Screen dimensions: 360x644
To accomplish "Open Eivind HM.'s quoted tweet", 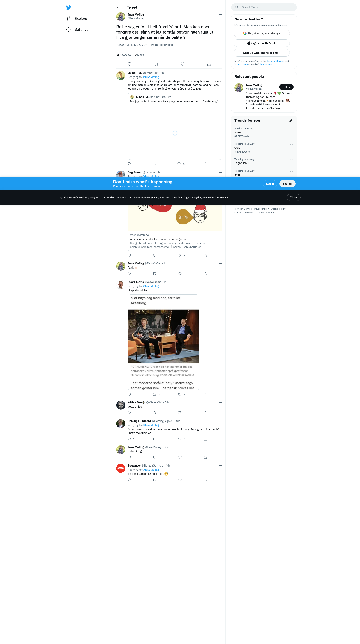I will (x=175, y=126).
